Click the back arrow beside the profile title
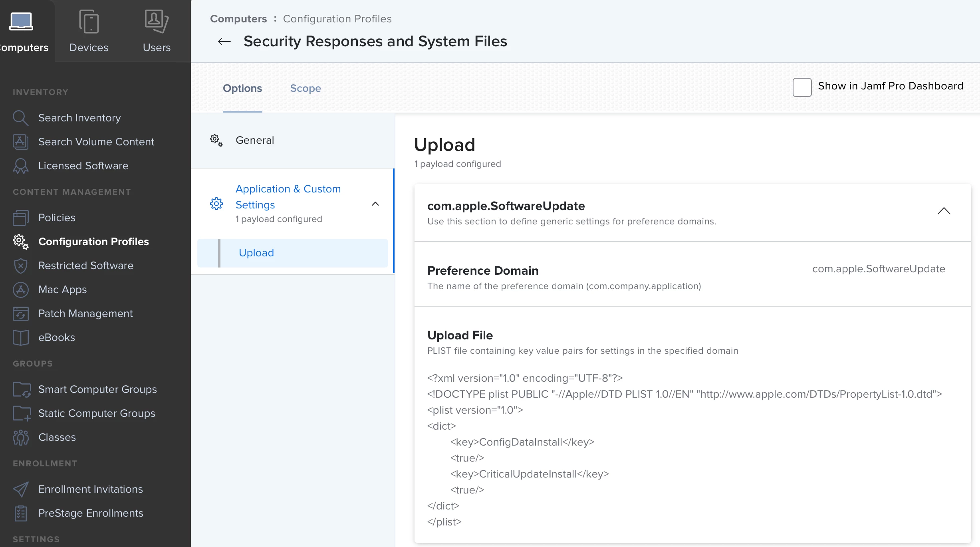980x547 pixels. (224, 42)
